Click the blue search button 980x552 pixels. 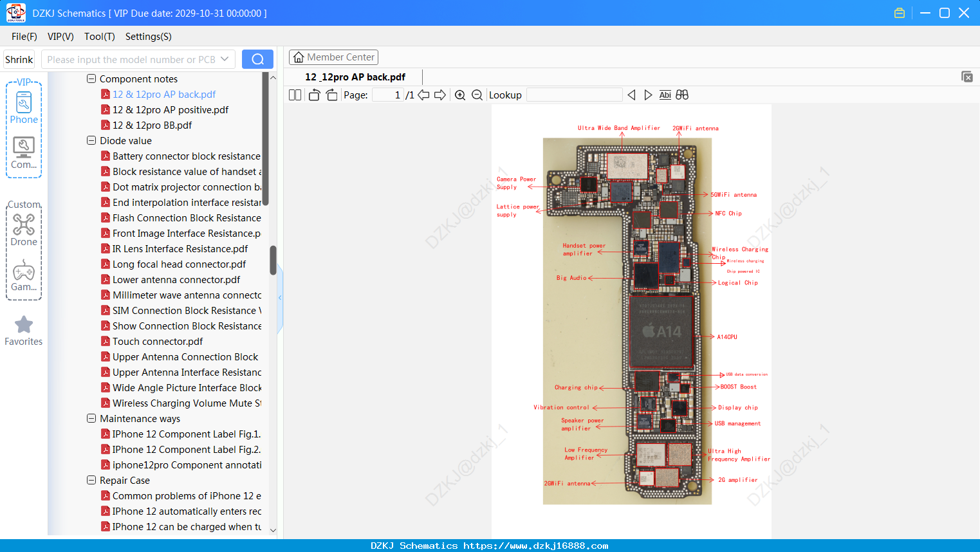tap(257, 59)
